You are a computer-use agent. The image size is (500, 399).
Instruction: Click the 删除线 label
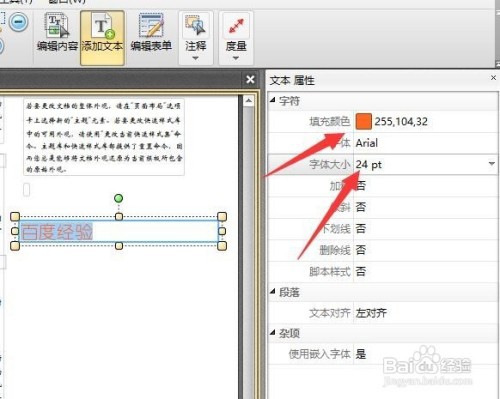click(x=335, y=250)
